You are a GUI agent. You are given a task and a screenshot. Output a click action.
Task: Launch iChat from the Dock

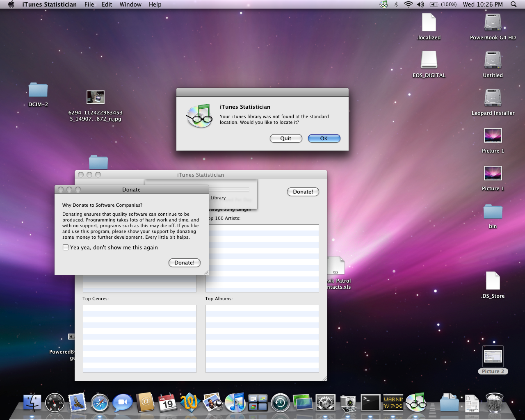[123, 403]
